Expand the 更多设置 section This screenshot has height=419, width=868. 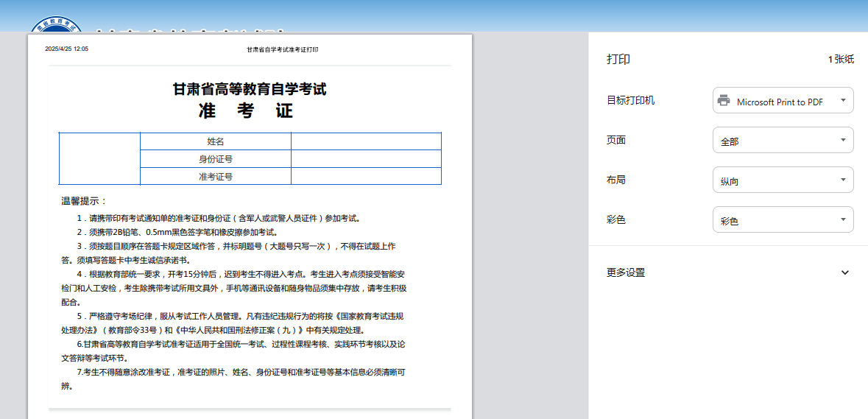click(626, 272)
